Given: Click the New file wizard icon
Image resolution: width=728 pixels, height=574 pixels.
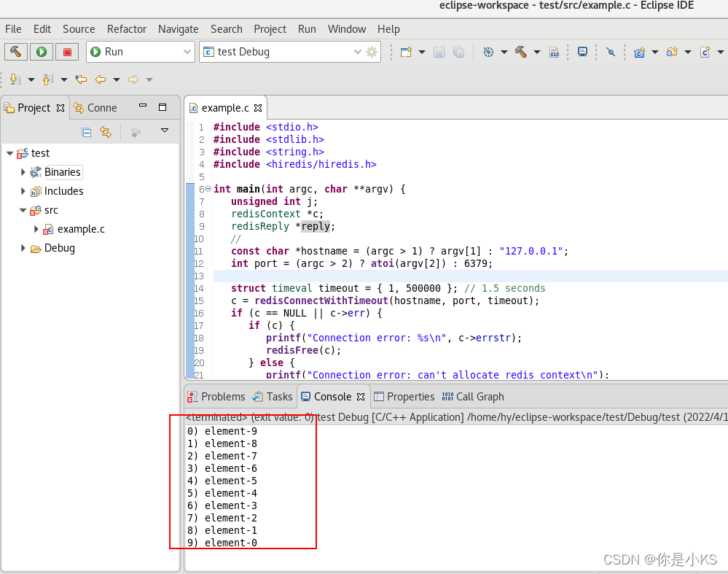Looking at the screenshot, I should point(406,52).
